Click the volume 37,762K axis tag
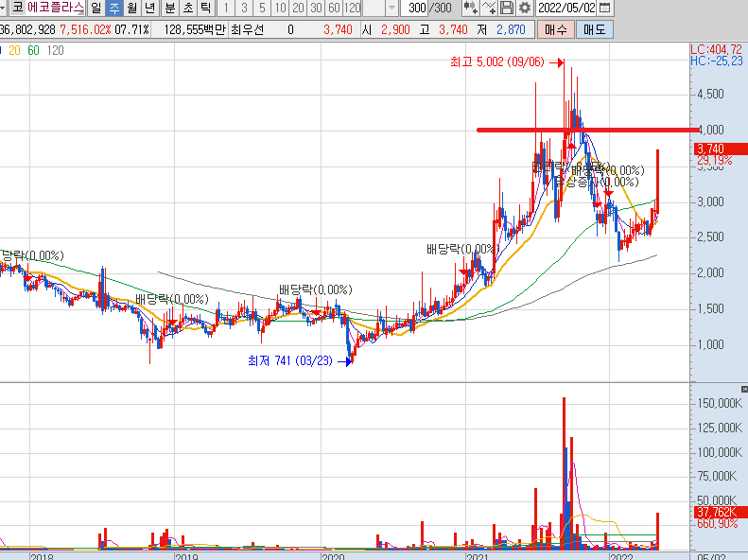The width and height of the screenshot is (748, 560). (721, 513)
